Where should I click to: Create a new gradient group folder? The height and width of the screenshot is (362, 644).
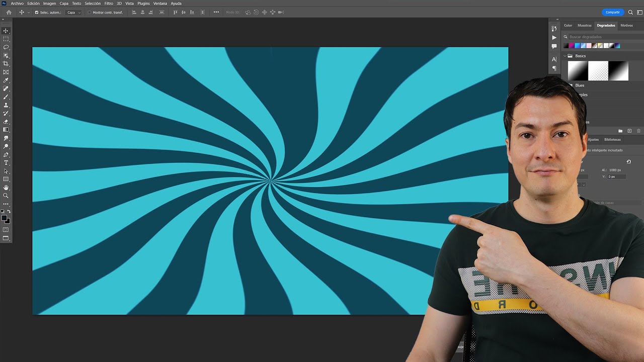(620, 131)
